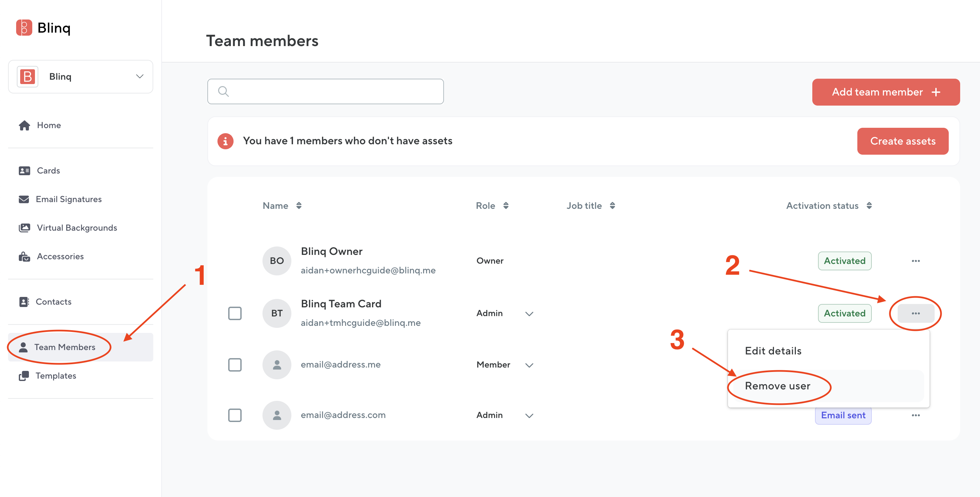Viewport: 980px width, 497px height.
Task: Click the Blinq logo icon
Action: tap(24, 28)
